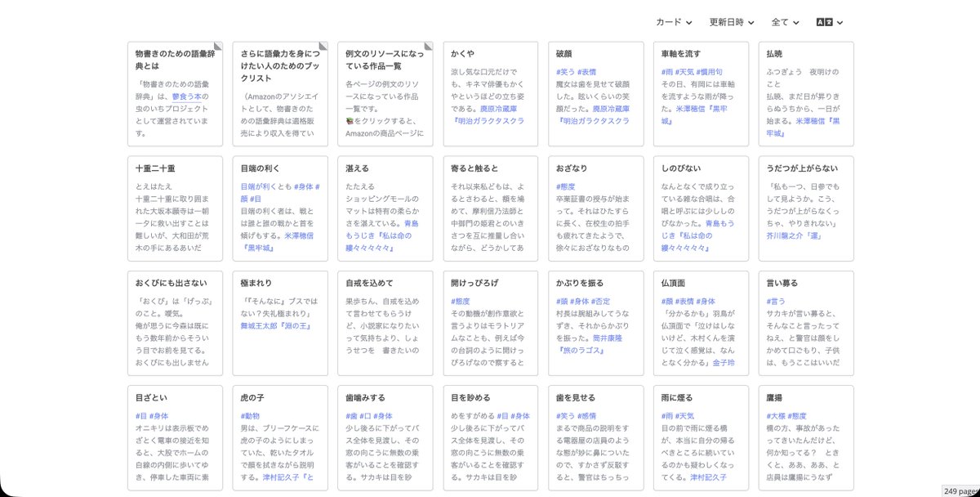
Task: Open the 雨に煙る card title
Action: click(x=677, y=397)
